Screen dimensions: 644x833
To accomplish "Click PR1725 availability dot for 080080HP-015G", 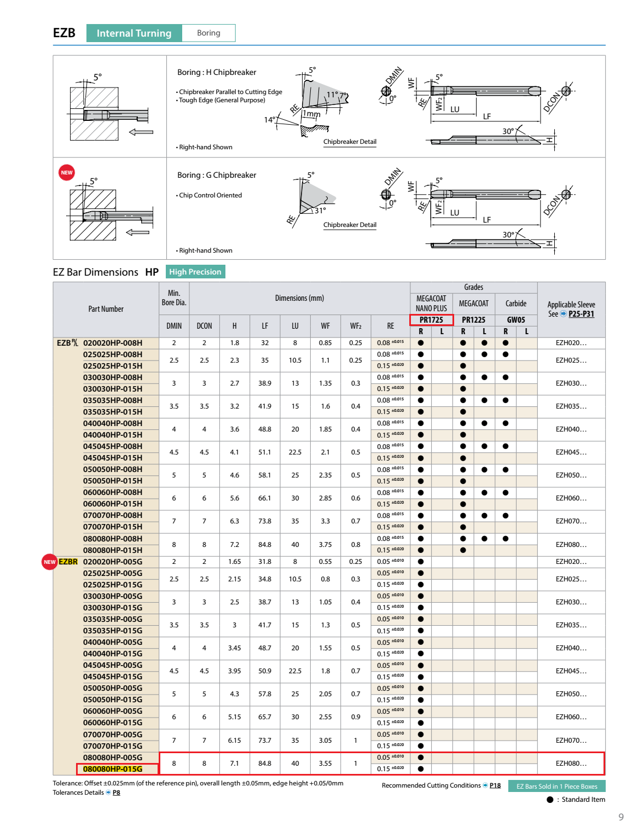I will click(421, 769).
